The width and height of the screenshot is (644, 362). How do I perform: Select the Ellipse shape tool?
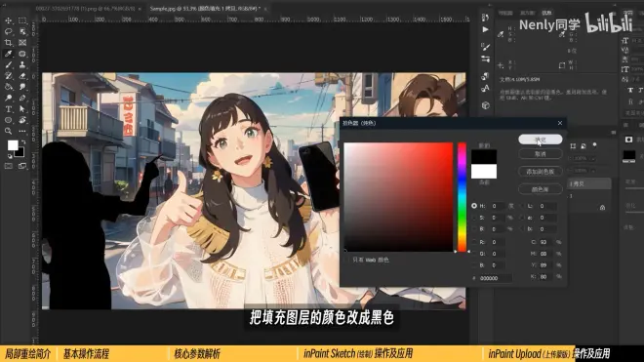pyautogui.click(x=8, y=120)
